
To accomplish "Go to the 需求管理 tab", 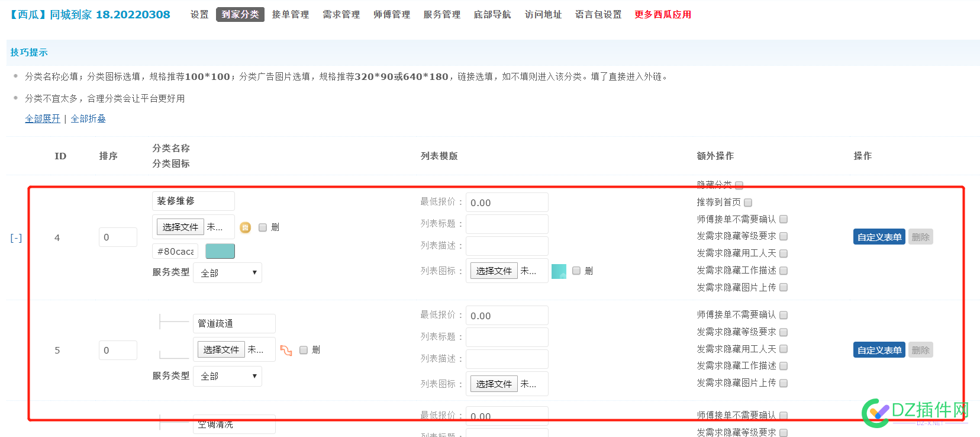I will [341, 14].
